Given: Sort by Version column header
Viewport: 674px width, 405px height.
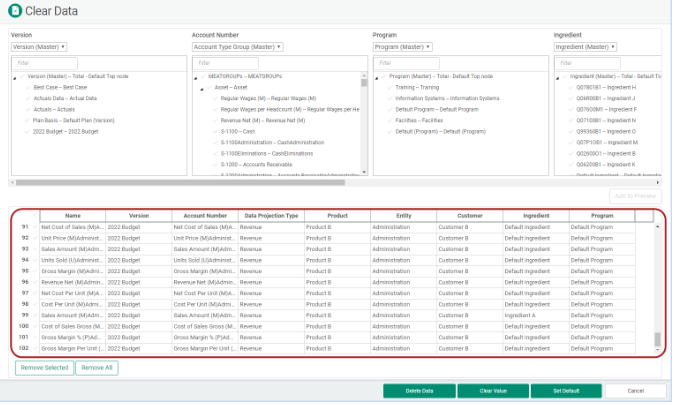Looking at the screenshot, I should pos(139,216).
